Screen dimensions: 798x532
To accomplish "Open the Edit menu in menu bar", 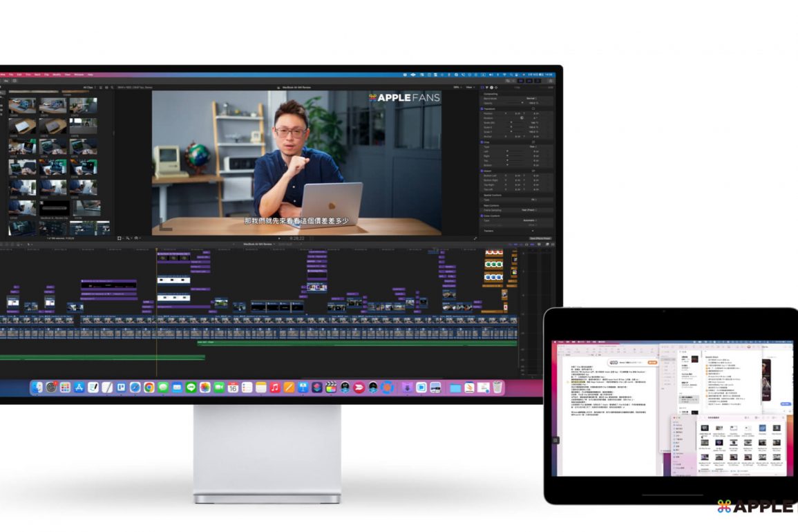I will point(19,75).
